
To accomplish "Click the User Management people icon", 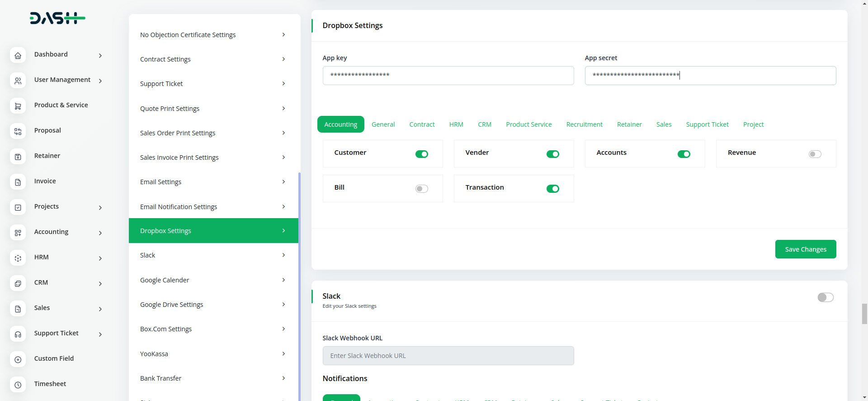I will [x=18, y=81].
